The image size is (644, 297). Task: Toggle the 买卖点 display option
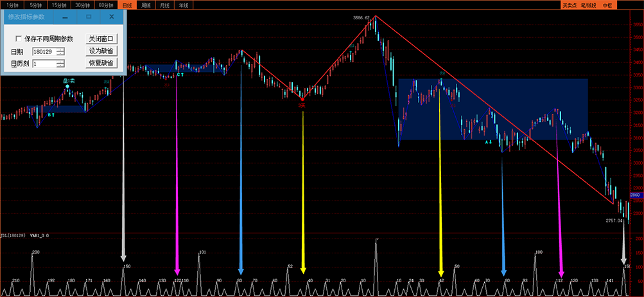[x=569, y=5]
